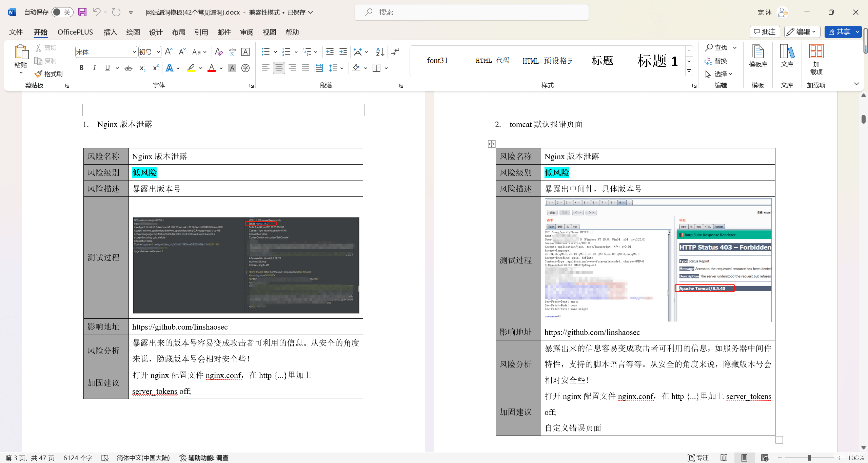Image resolution: width=868 pixels, height=463 pixels.
Task: Activate the 格式刷 (Format Painter) tool
Action: tap(49, 74)
